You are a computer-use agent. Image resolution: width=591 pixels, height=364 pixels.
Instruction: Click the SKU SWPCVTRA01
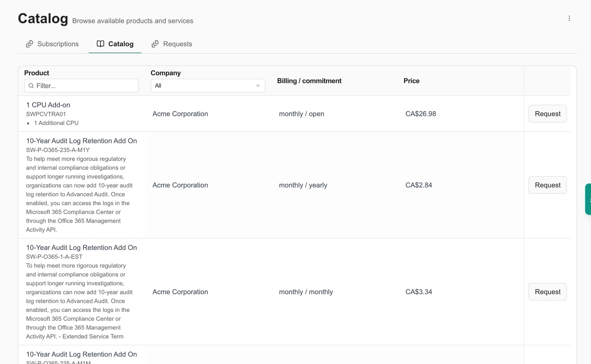point(46,114)
